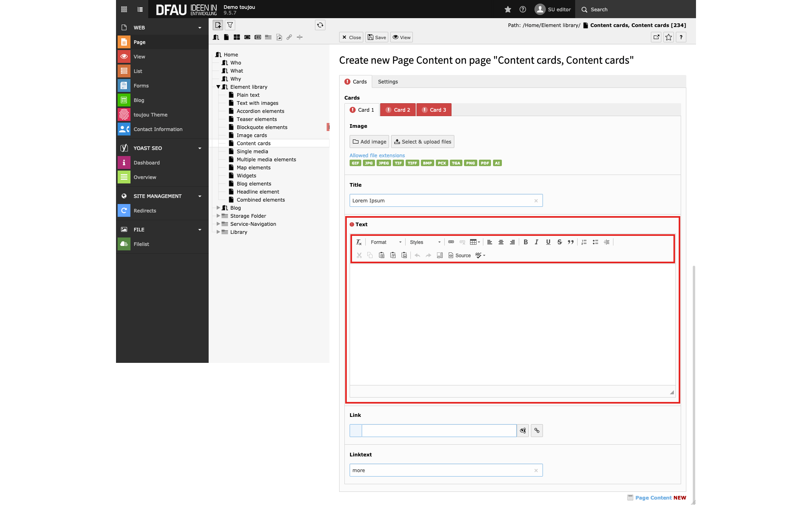
Task: Click the Remove Format icon
Action: 358,242
